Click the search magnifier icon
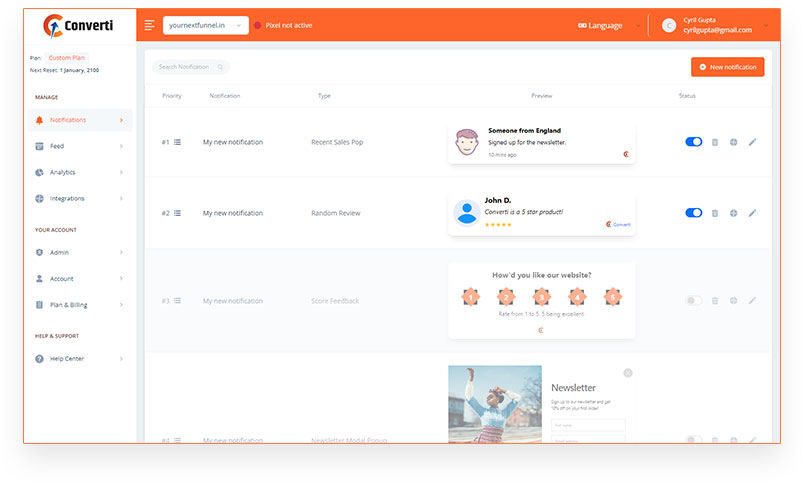The width and height of the screenshot is (804, 482). pos(220,67)
